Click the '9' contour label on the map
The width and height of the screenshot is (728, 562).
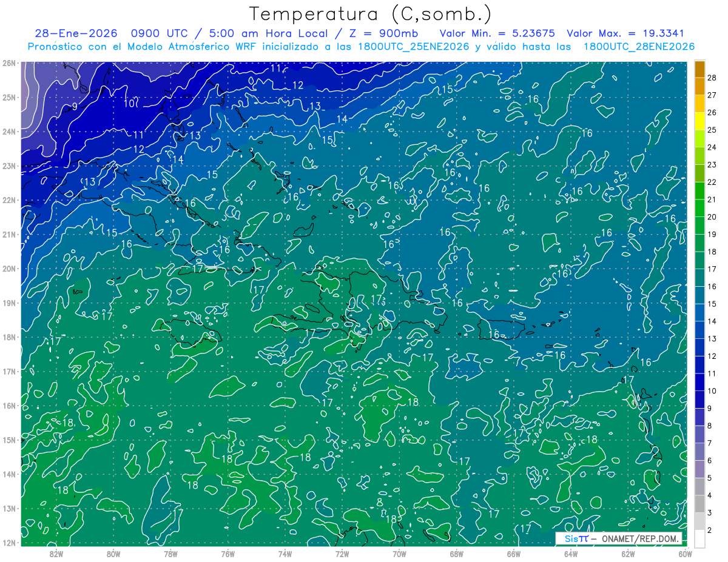click(74, 107)
